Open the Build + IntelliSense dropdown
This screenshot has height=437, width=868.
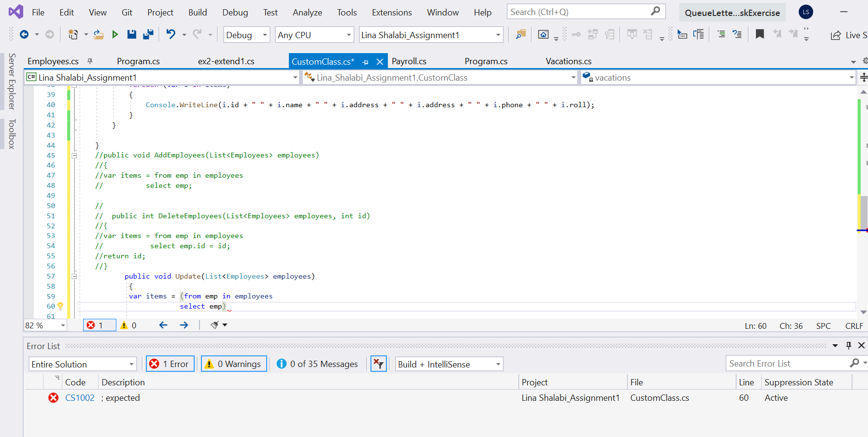[x=449, y=364]
